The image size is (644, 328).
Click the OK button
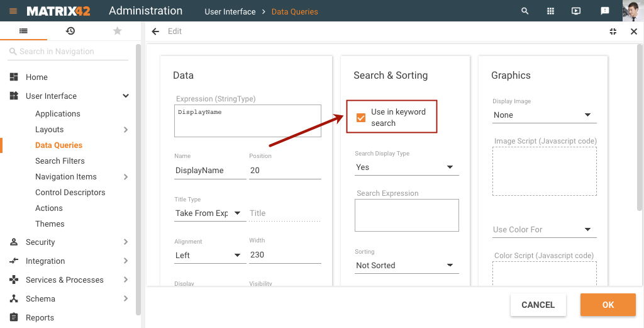(608, 305)
